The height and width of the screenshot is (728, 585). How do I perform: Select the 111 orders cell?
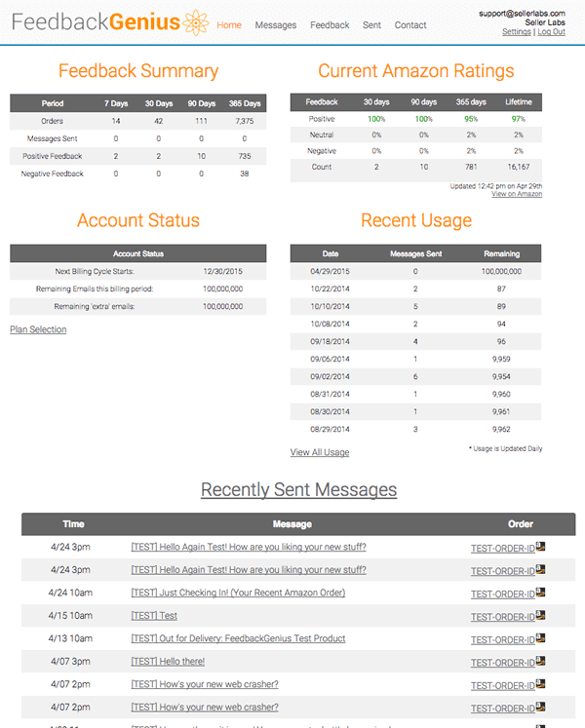tap(201, 121)
